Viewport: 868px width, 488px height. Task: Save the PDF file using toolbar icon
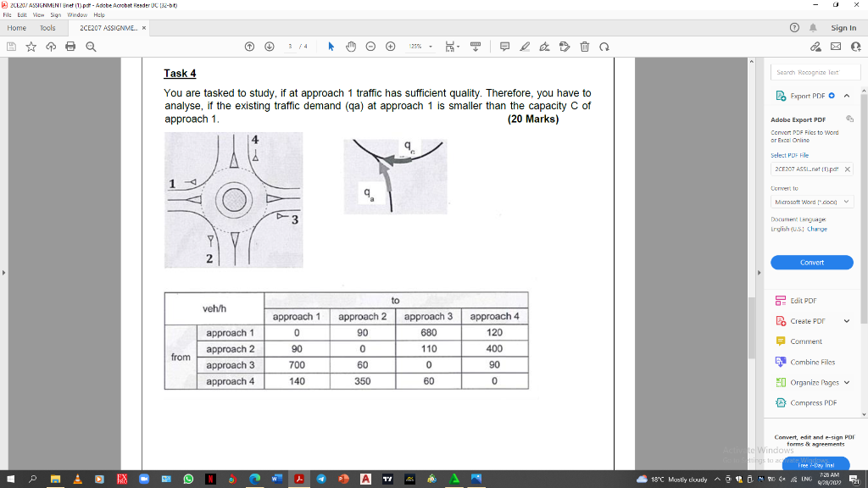pyautogui.click(x=11, y=47)
